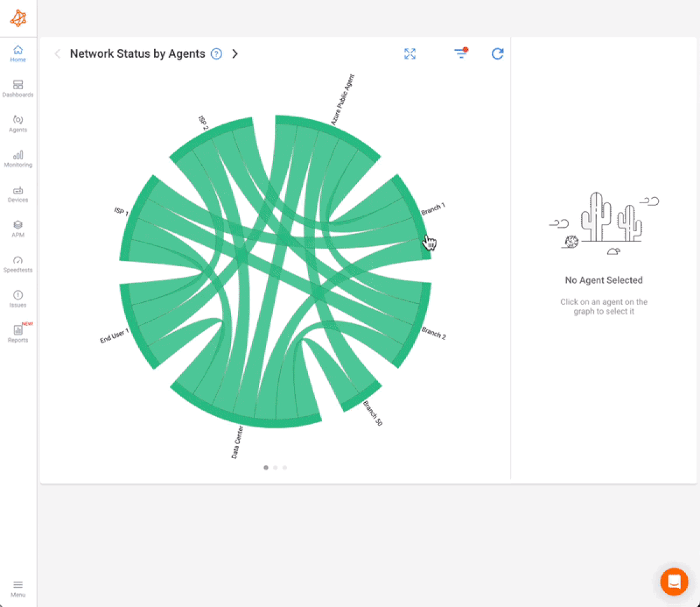This screenshot has width=700, height=607.
Task: Expand the bottom Menu item
Action: point(17,587)
